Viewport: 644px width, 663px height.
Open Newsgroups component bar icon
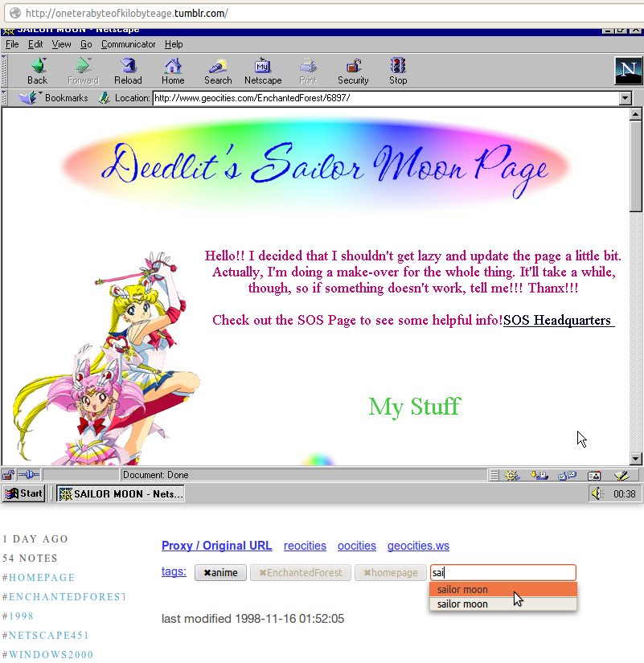(x=567, y=476)
